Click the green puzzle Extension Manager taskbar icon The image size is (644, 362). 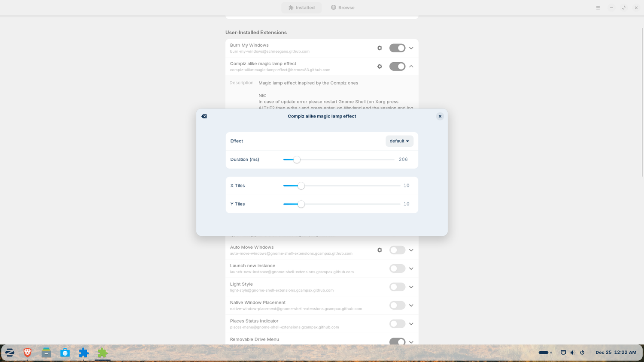click(x=102, y=353)
